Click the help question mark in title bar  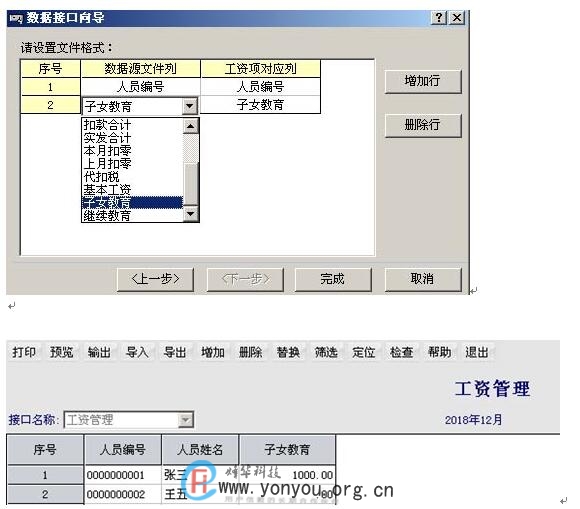(439, 17)
